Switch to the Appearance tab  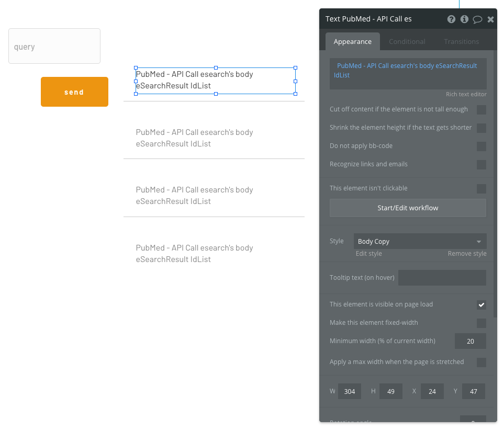[x=353, y=41]
